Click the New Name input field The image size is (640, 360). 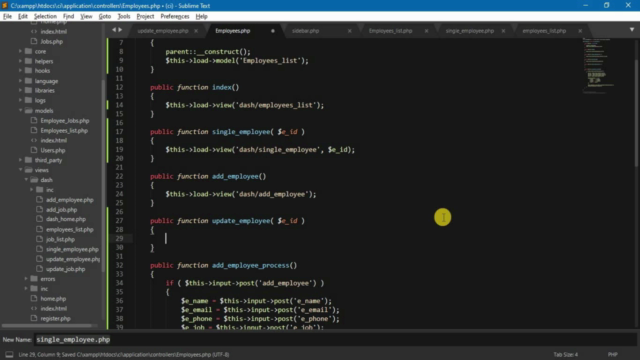coord(336,340)
